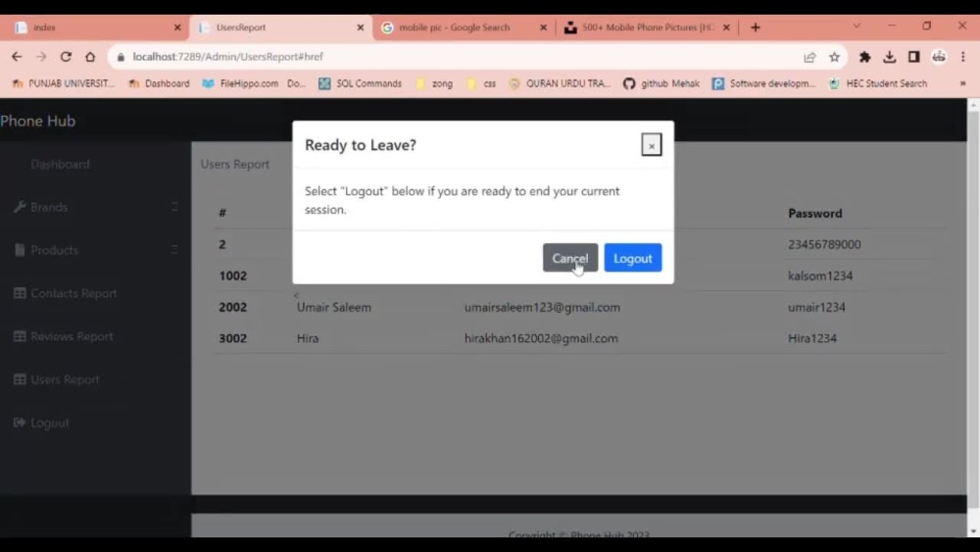
Task: Open the Chrome three-dot menu
Action: (963, 57)
